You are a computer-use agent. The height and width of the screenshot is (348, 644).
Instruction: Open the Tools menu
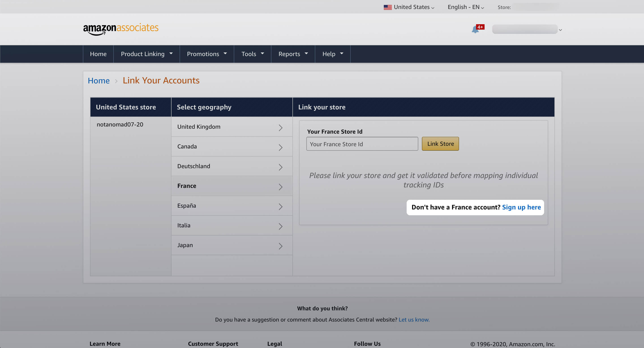(253, 54)
